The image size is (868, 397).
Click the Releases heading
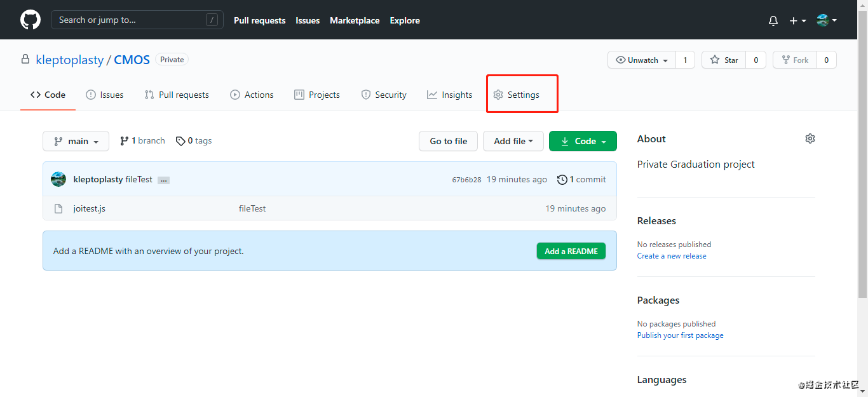pyautogui.click(x=656, y=221)
